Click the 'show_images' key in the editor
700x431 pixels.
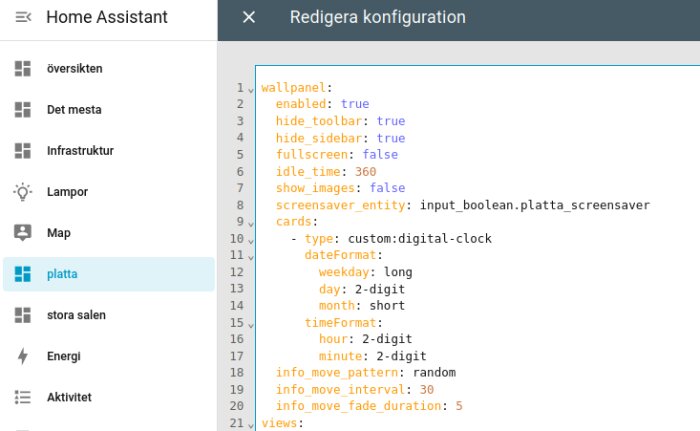315,188
